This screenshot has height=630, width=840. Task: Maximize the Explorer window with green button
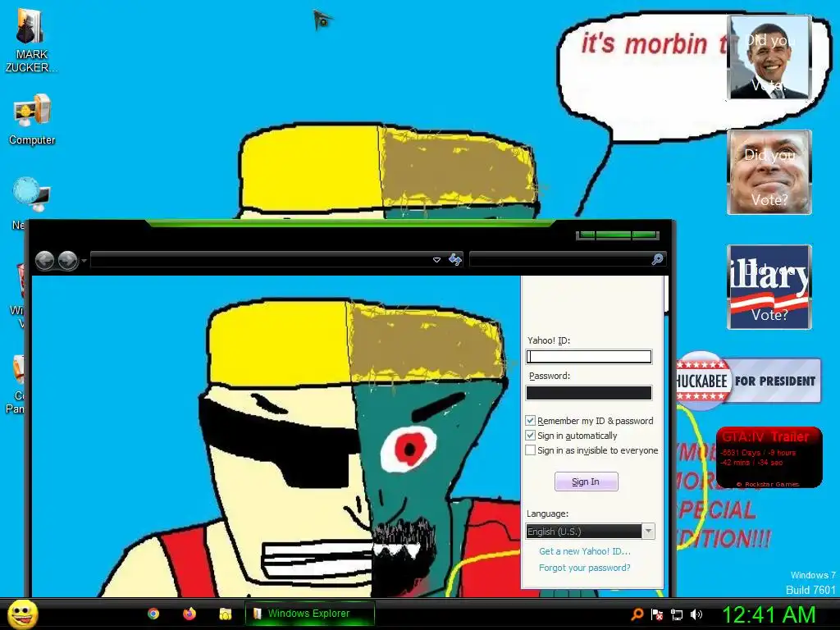(x=614, y=235)
